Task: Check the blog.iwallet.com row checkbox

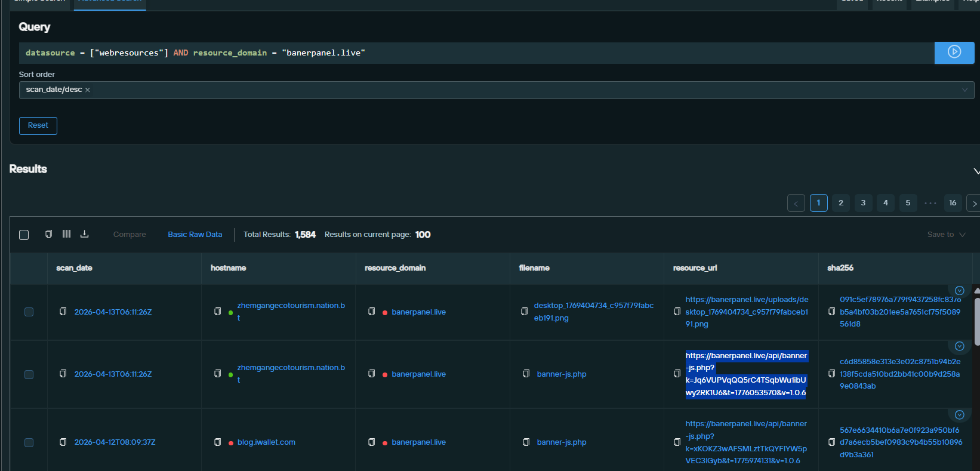Action: pyautogui.click(x=29, y=442)
